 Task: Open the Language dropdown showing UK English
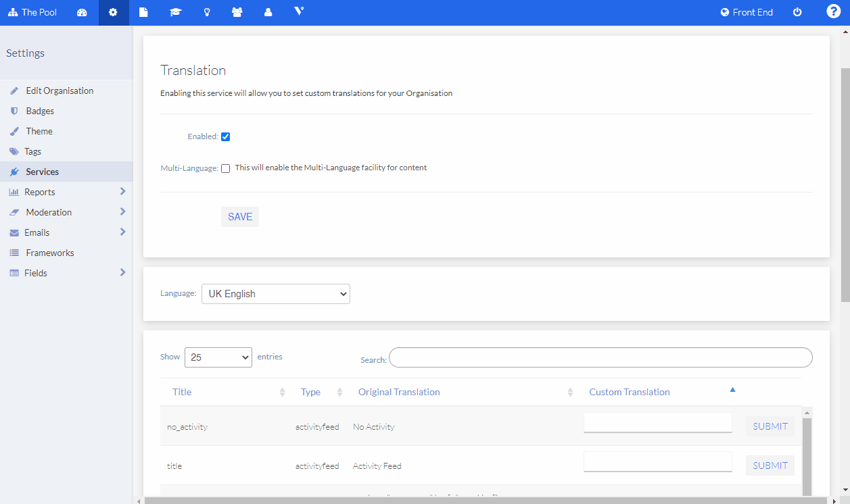point(276,294)
